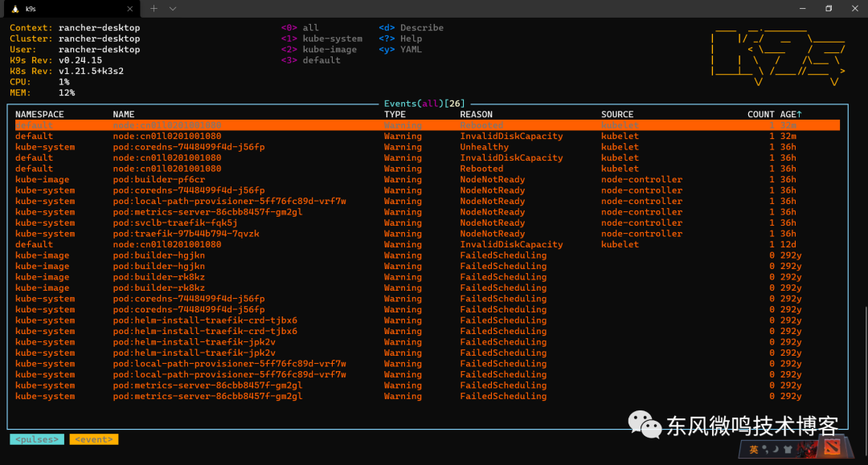The height and width of the screenshot is (465, 868).
Task: Select the InvalidDiskCapacity event aged 32m
Action: point(427,136)
